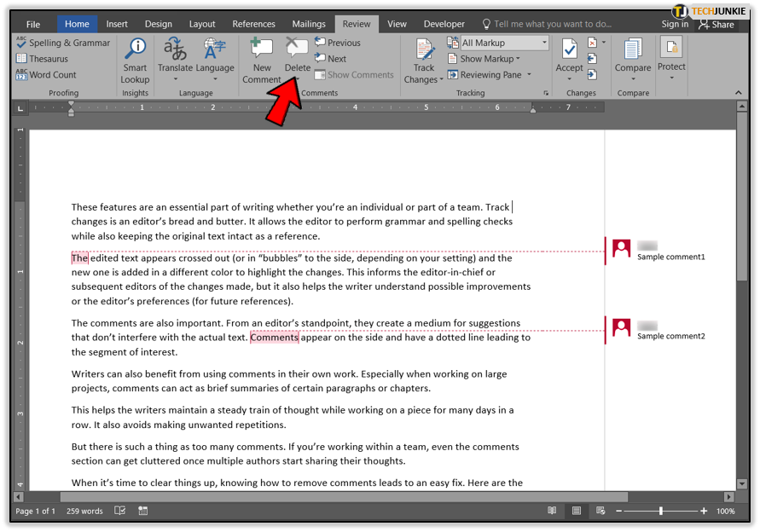Click Sign in
The image size is (760, 532).
point(675,24)
